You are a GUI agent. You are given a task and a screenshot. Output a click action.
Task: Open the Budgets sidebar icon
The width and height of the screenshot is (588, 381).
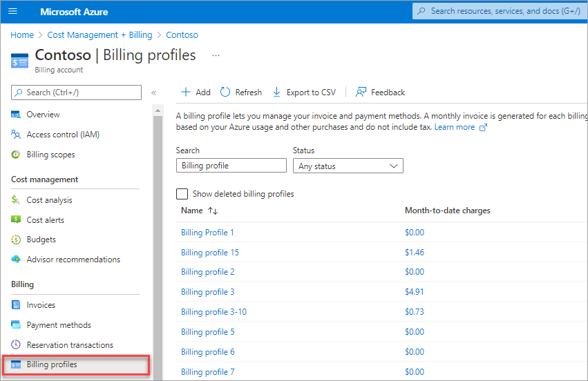pyautogui.click(x=17, y=240)
